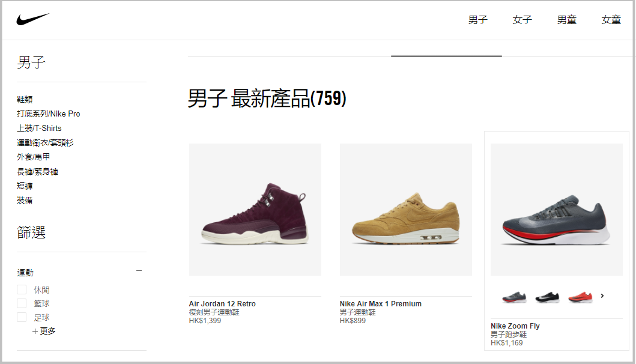
Task: Open the Nike Air Max 1 Premium image
Action: (406, 210)
